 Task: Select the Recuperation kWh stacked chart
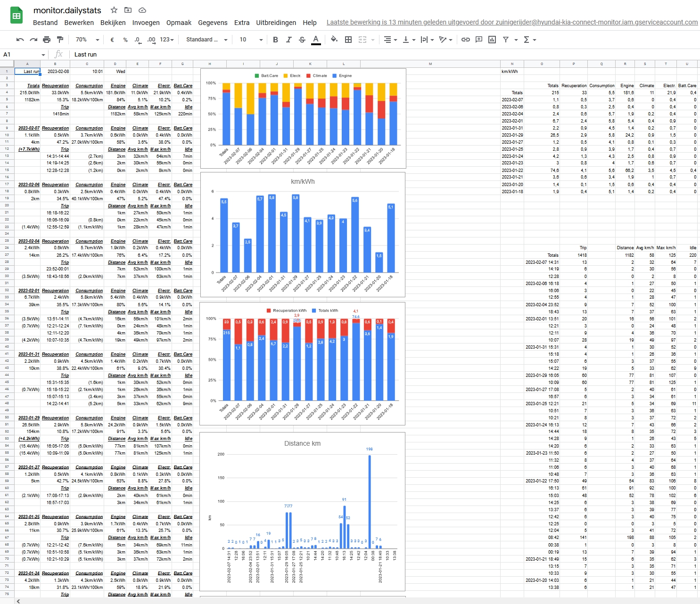[x=302, y=364]
